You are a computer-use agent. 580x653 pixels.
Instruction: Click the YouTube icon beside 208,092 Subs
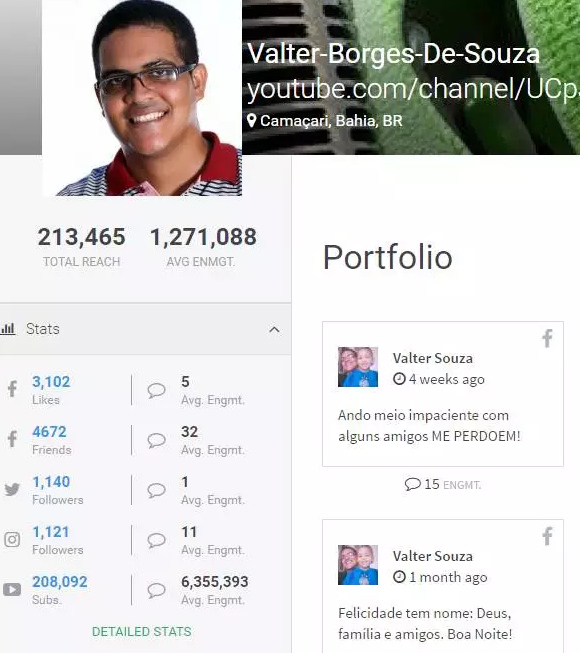coord(12,589)
